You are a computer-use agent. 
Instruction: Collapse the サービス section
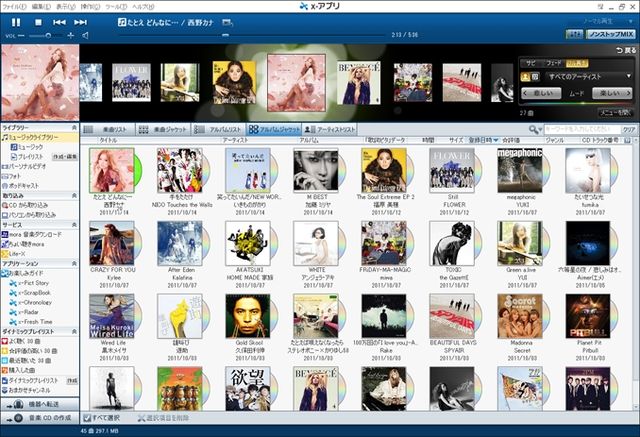(74, 225)
